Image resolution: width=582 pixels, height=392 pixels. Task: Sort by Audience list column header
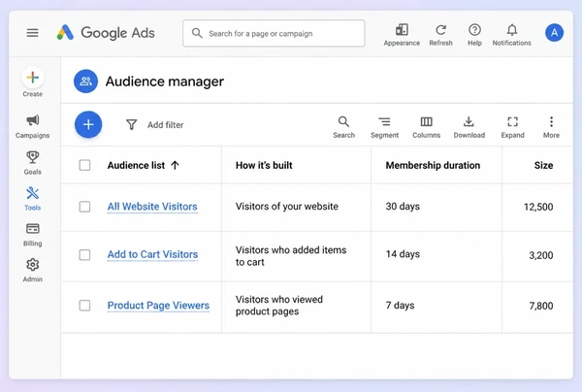pos(144,165)
